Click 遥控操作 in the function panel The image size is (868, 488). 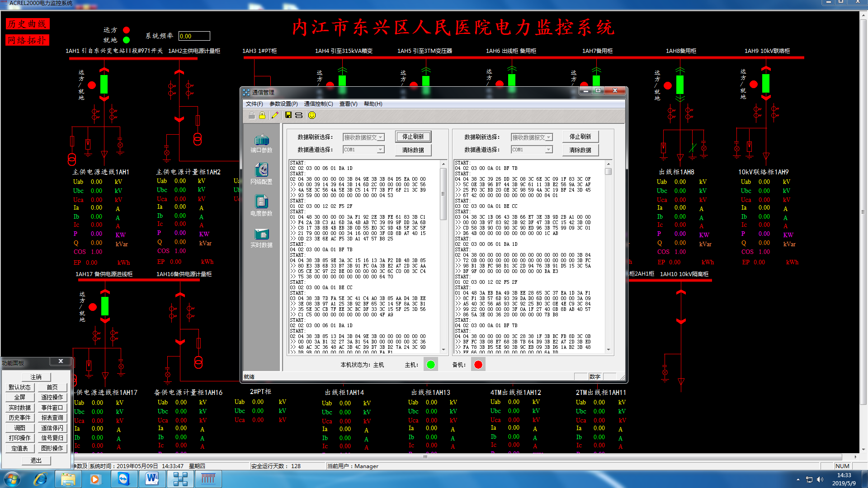click(x=52, y=397)
